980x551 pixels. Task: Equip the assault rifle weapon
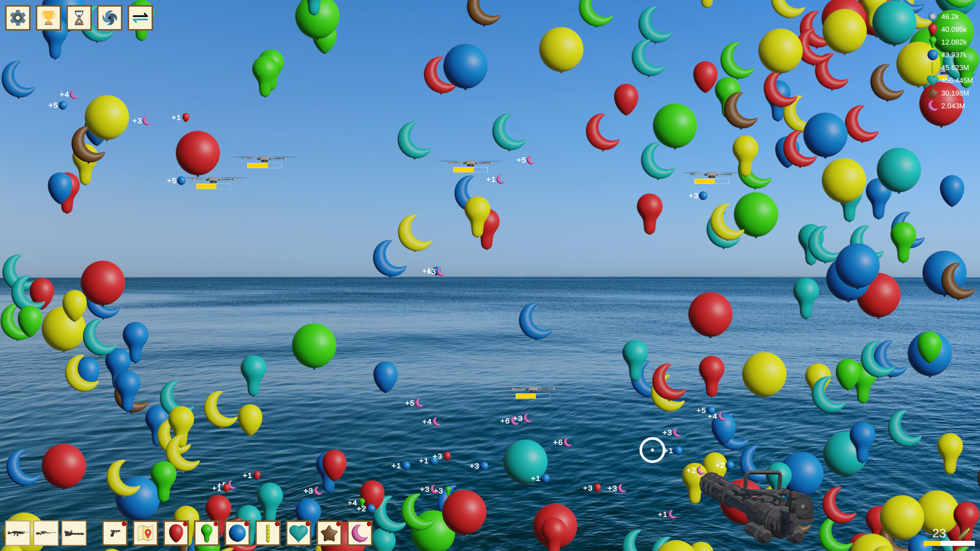tap(17, 532)
